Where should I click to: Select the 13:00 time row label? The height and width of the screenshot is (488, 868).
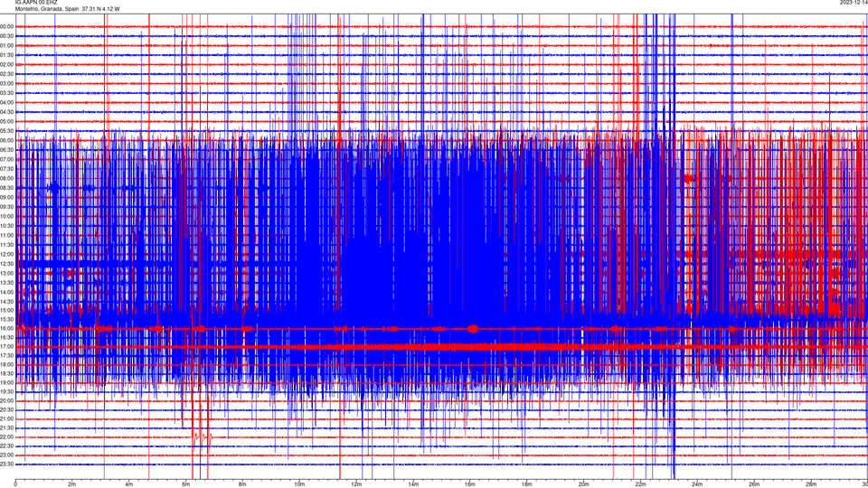(x=6, y=273)
